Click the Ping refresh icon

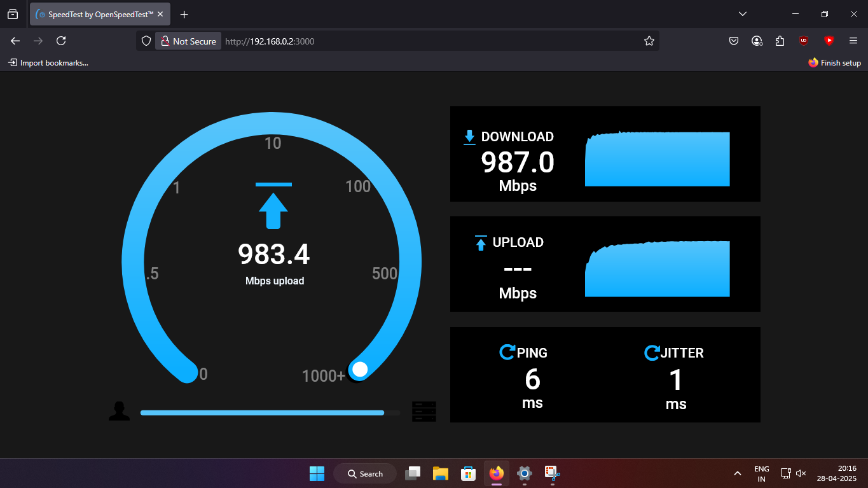click(x=507, y=352)
